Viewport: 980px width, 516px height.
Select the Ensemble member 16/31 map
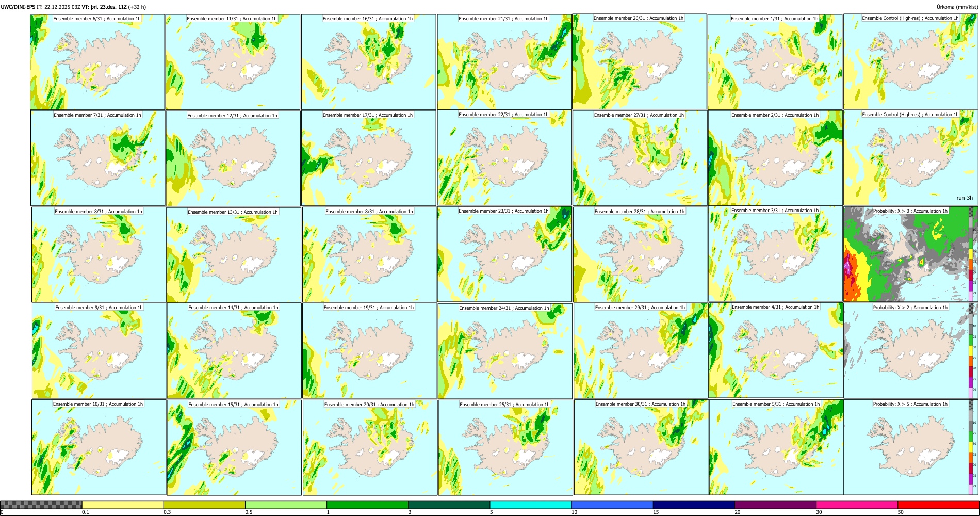369,62
